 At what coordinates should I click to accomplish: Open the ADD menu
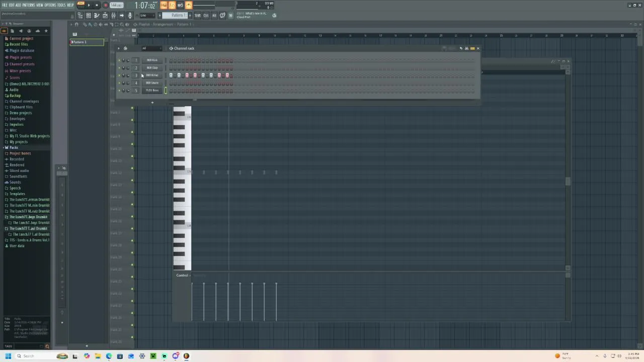(x=18, y=5)
